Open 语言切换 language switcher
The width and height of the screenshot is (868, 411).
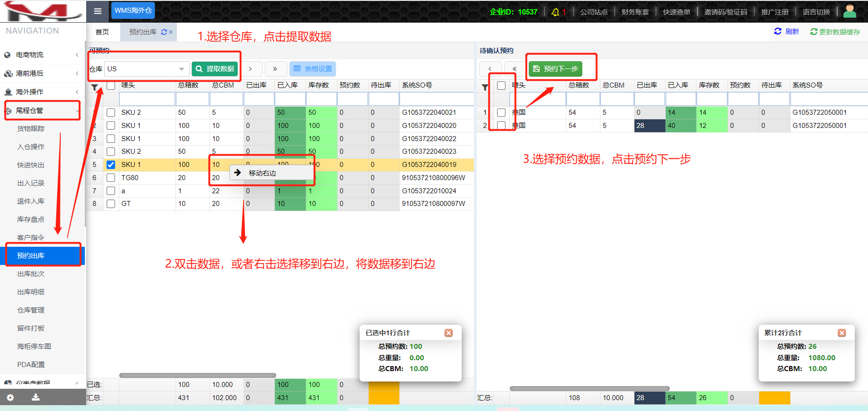click(816, 12)
